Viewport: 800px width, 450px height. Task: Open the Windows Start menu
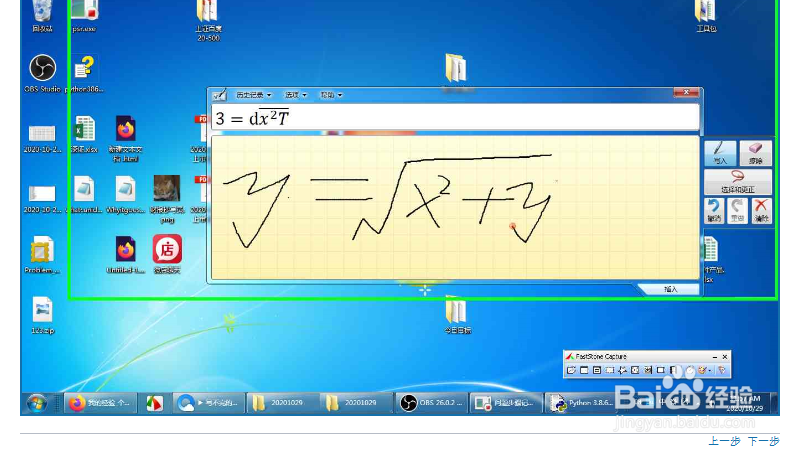37,403
